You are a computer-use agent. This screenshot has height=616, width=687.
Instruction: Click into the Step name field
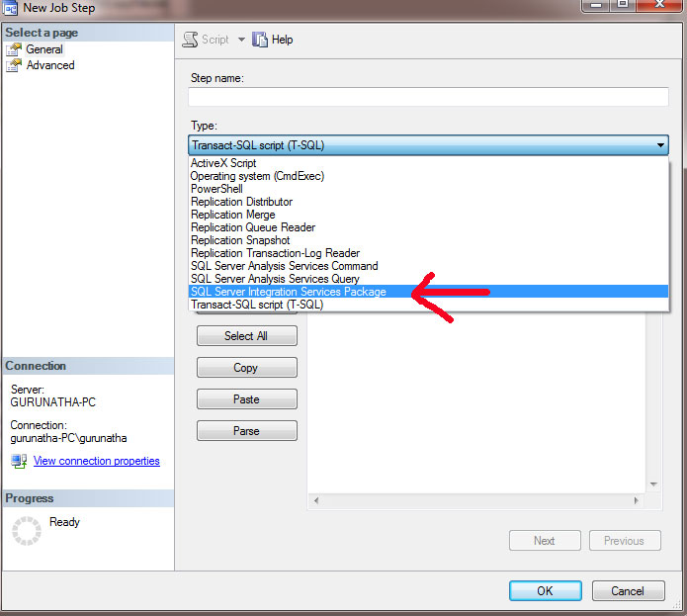[428, 96]
